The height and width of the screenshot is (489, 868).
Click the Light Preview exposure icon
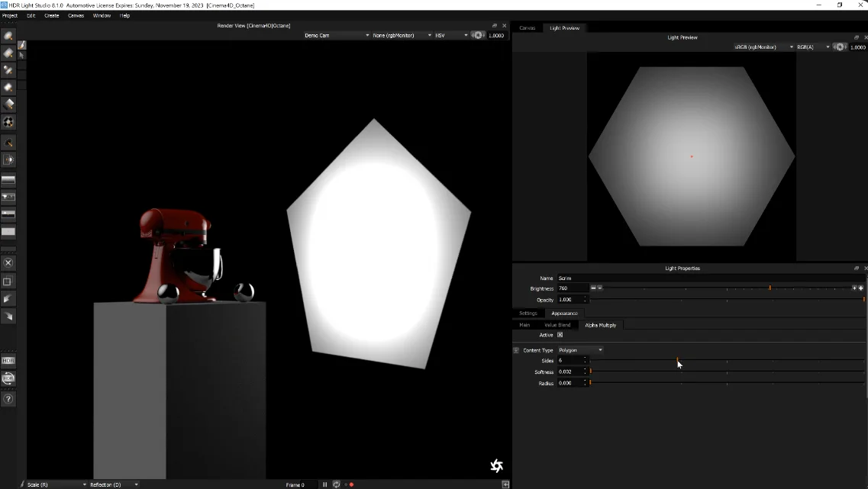(x=840, y=47)
